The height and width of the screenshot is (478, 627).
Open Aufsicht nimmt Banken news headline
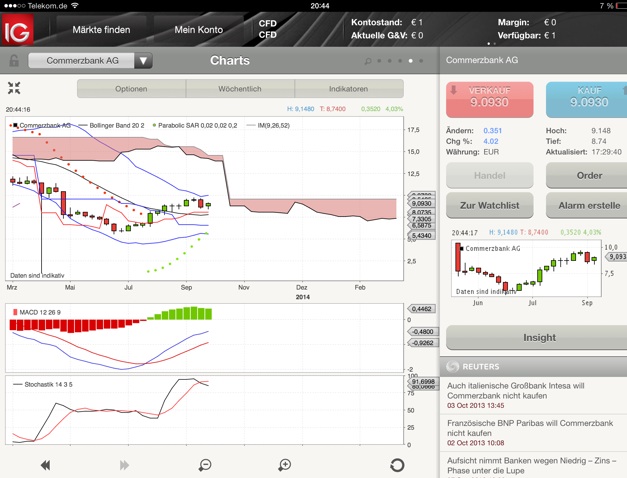(532, 465)
